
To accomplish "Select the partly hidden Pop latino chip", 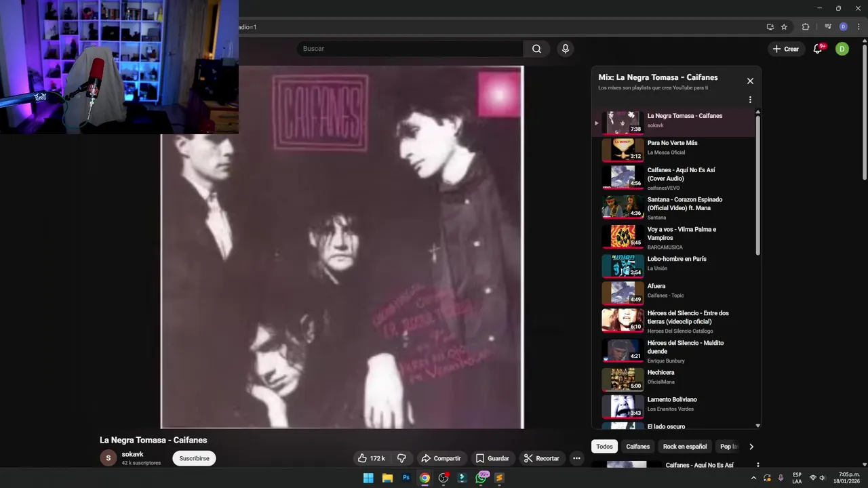I will pyautogui.click(x=728, y=447).
